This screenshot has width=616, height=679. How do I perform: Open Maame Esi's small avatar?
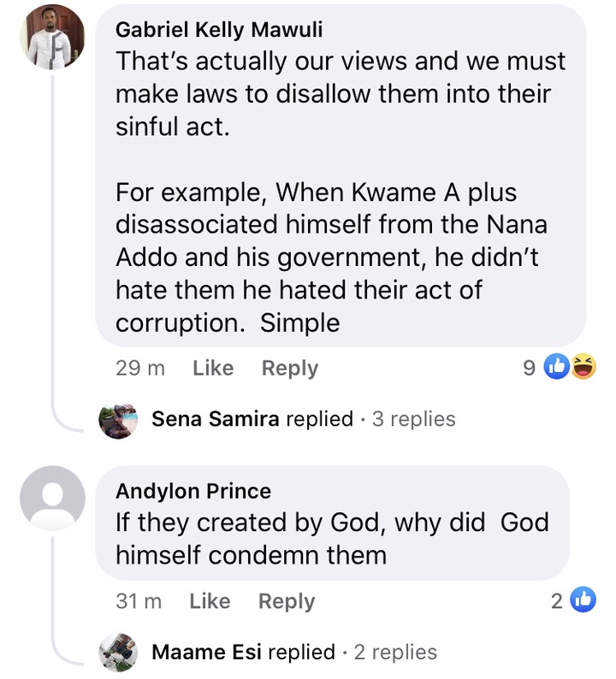[119, 652]
